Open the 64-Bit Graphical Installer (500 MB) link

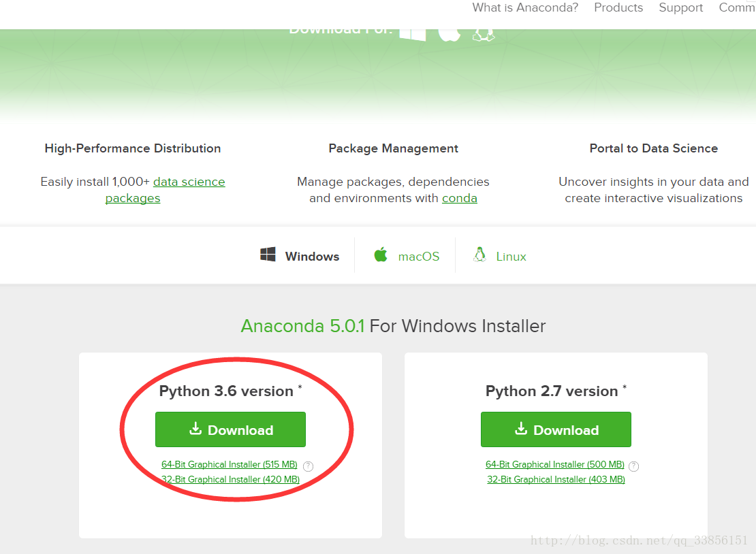(555, 464)
